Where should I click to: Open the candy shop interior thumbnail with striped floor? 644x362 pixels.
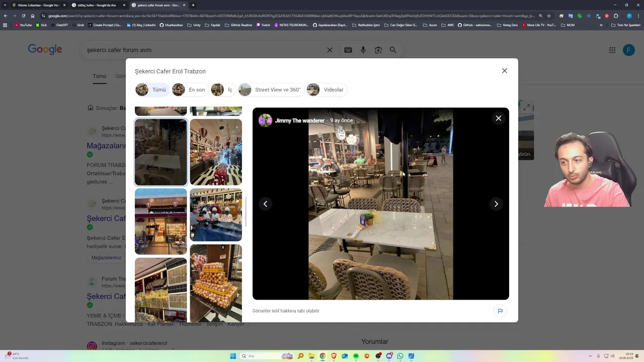(x=216, y=152)
